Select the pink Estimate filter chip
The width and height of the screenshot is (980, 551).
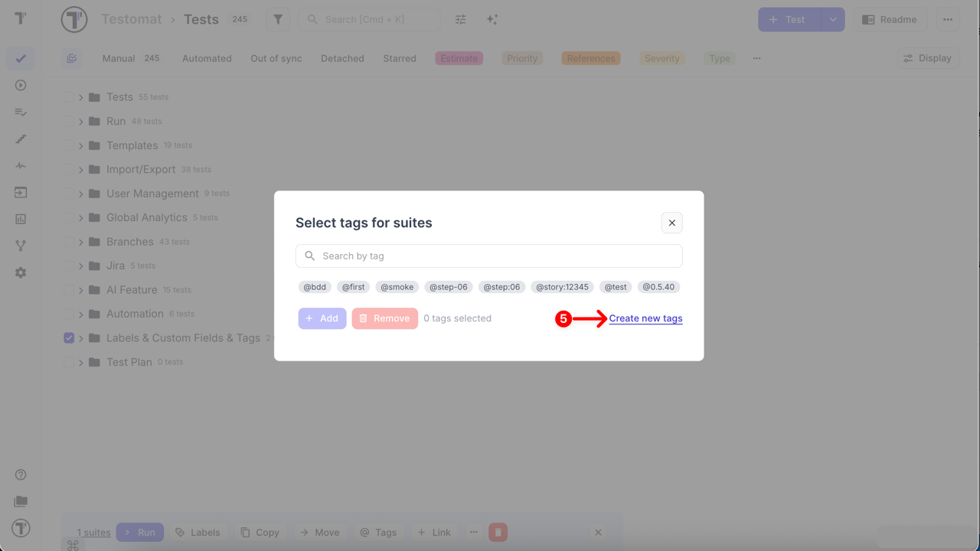(x=459, y=58)
